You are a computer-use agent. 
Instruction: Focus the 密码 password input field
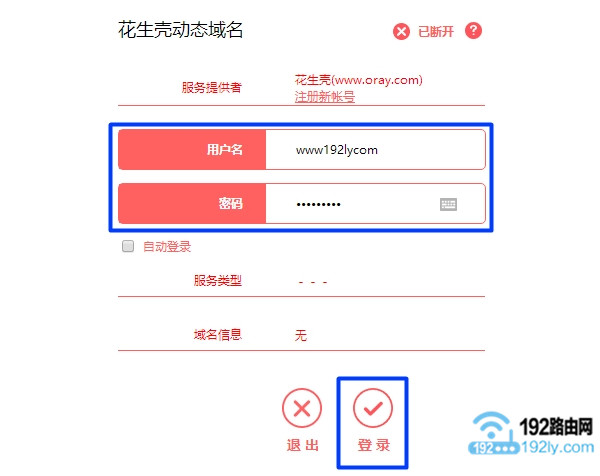tap(375, 204)
